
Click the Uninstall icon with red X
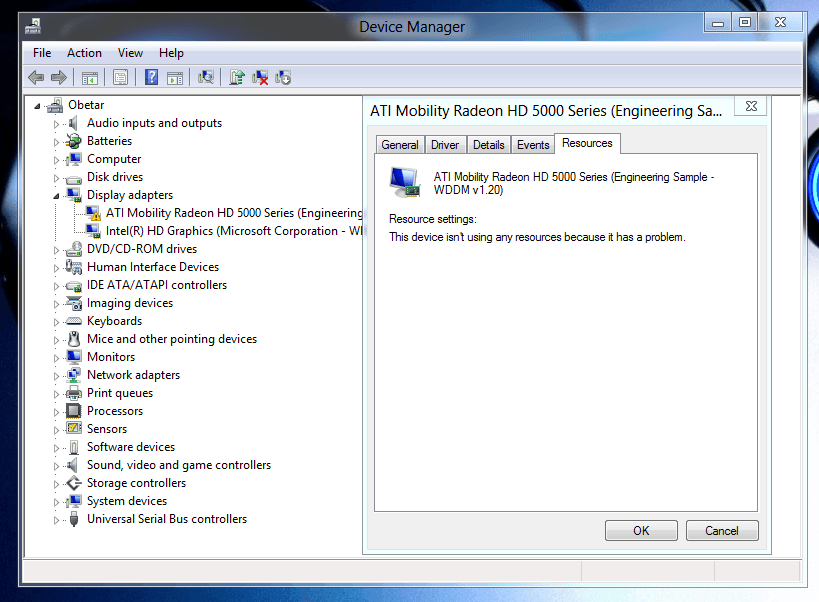pos(260,78)
